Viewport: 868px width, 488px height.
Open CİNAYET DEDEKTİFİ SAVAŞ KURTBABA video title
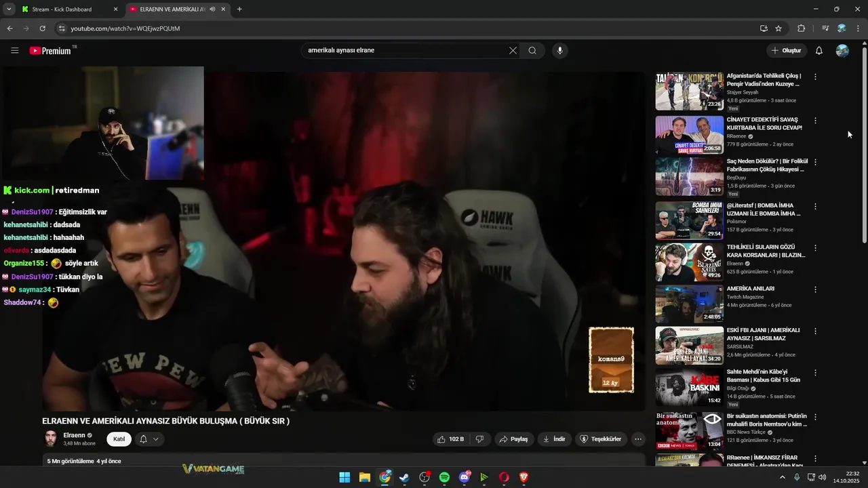point(764,123)
